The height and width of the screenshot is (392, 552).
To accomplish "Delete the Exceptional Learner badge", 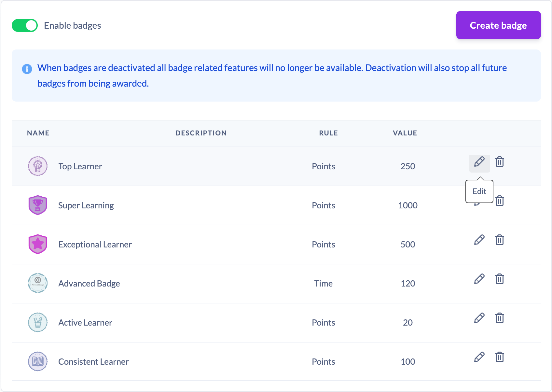I will (x=500, y=240).
